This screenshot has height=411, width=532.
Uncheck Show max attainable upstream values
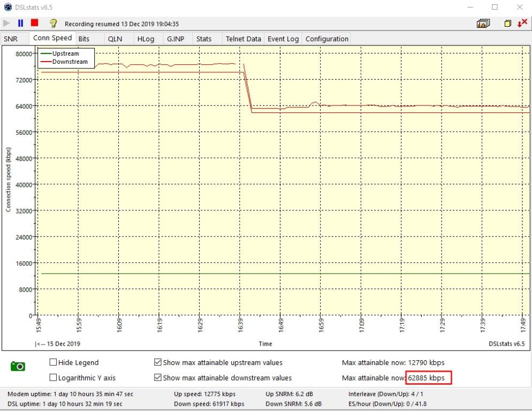tap(158, 362)
